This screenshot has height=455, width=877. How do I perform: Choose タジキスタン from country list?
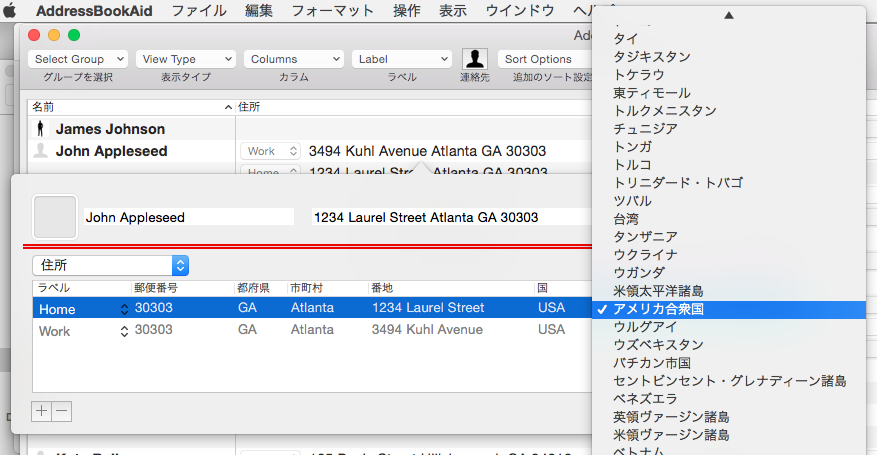729,56
